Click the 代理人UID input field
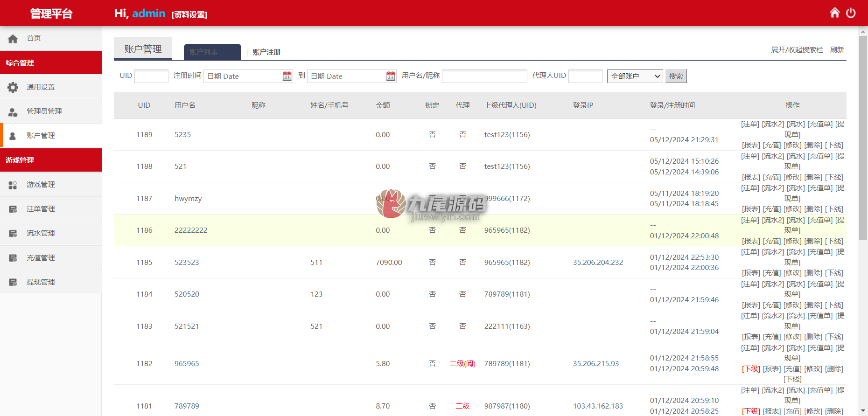 click(x=585, y=76)
